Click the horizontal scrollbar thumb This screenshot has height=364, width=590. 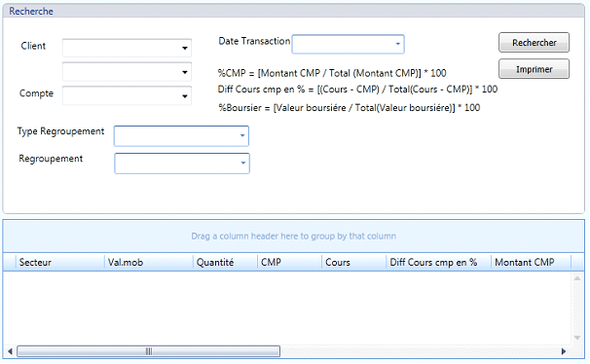click(149, 351)
